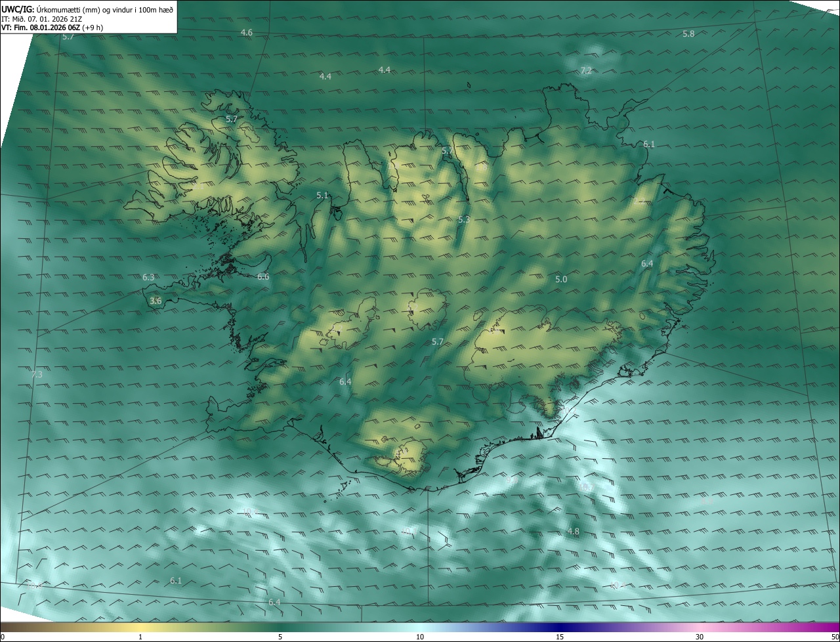Screen dimensions: 840x642
Task: Click the 'IT: Mið. 07. 01. 2026 21Z' line
Action: (x=41, y=19)
